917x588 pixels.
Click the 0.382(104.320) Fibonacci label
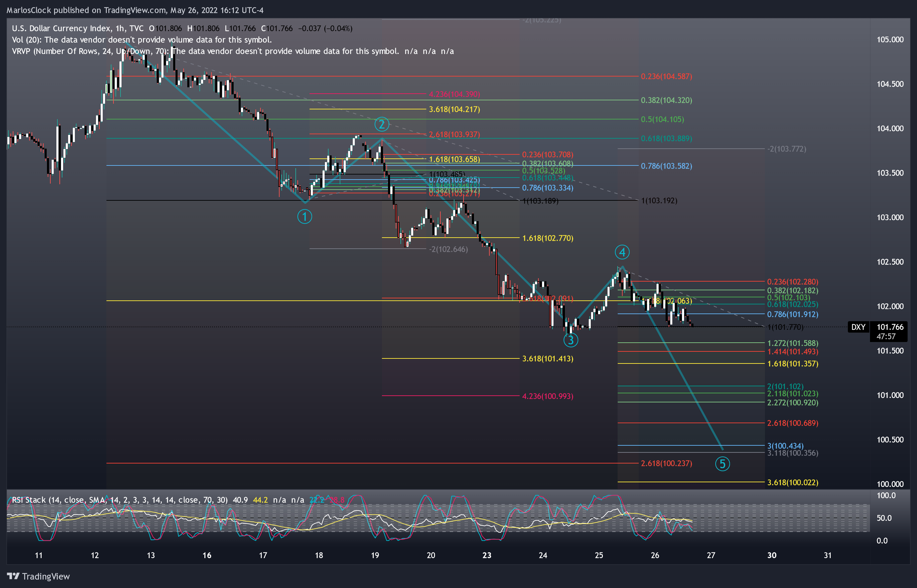[x=666, y=100]
